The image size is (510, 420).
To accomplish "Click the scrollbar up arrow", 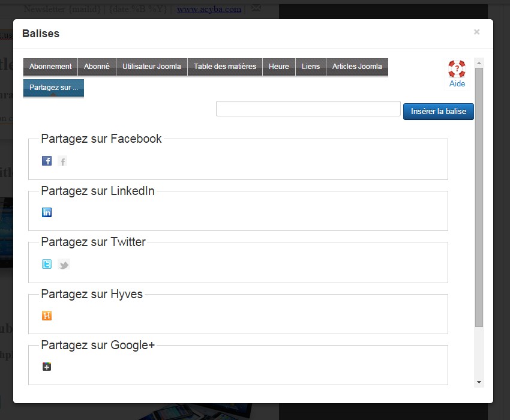I will click(x=479, y=63).
